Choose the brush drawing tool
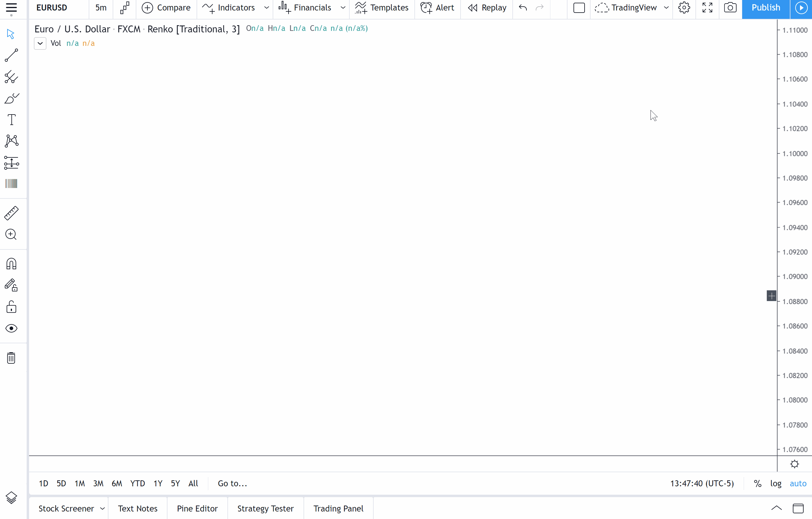 (x=11, y=99)
